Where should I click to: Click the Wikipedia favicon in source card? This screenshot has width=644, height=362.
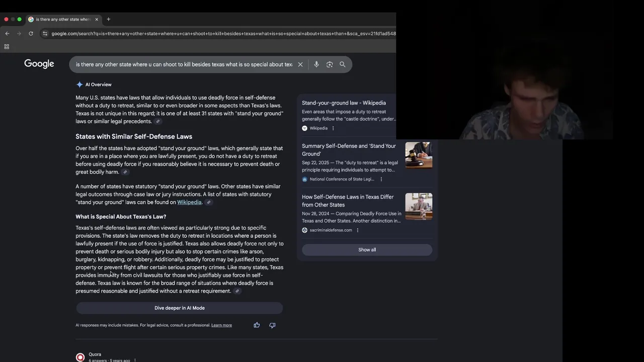coord(304,128)
